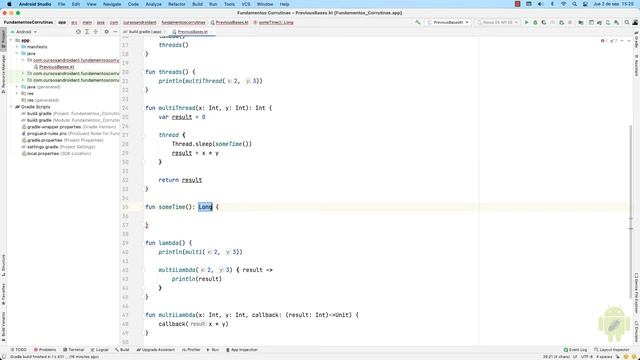The image size is (640, 360).
Task: Hide the Project panel with minus icon
Action: (x=115, y=32)
